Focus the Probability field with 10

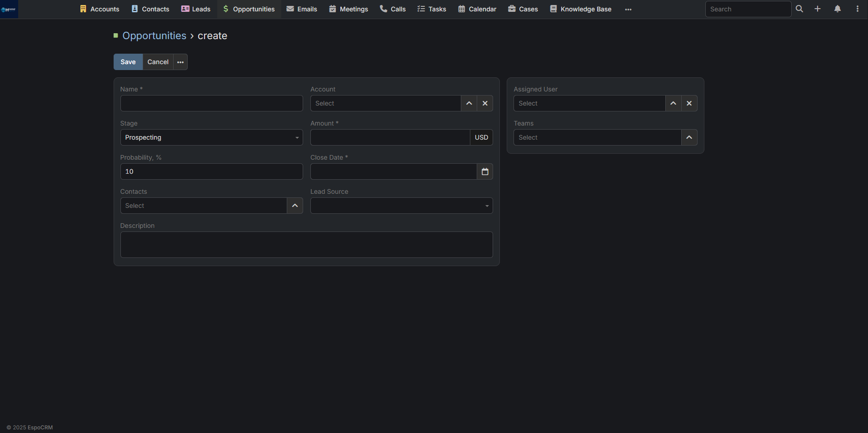click(x=211, y=171)
